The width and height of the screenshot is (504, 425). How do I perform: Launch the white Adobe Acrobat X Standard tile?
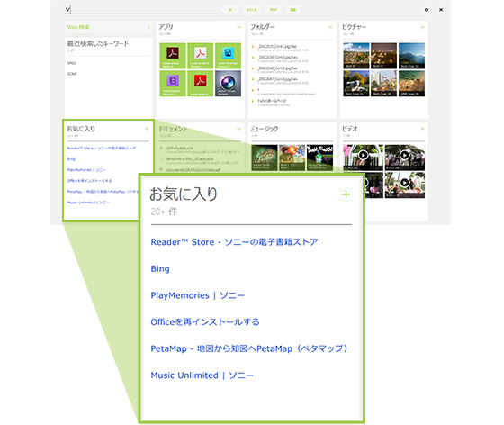pos(200,56)
